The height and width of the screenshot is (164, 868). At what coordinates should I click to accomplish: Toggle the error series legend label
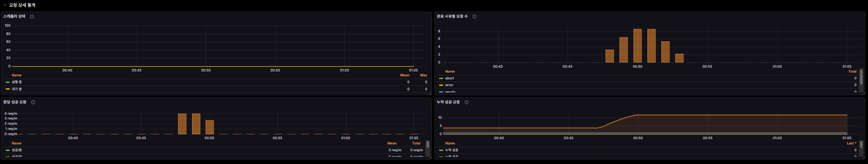click(x=449, y=85)
